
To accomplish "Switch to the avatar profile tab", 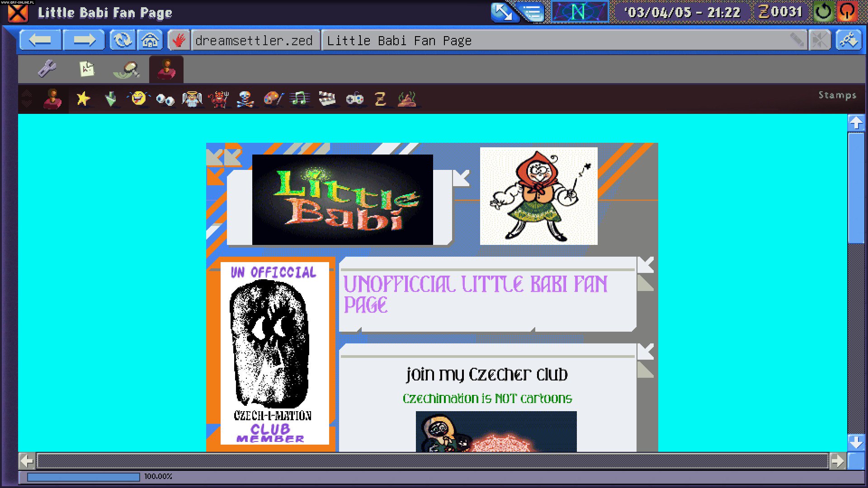I will (166, 68).
